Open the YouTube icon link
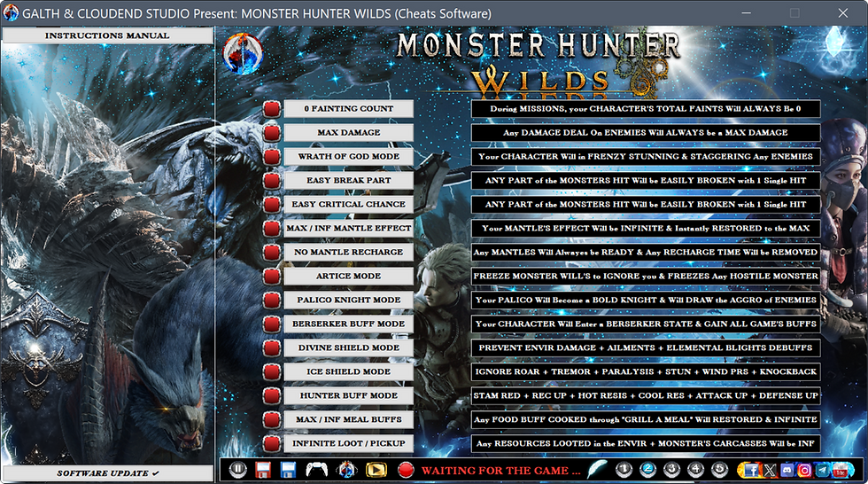The width and height of the screenshot is (868, 484). pyautogui.click(x=842, y=470)
